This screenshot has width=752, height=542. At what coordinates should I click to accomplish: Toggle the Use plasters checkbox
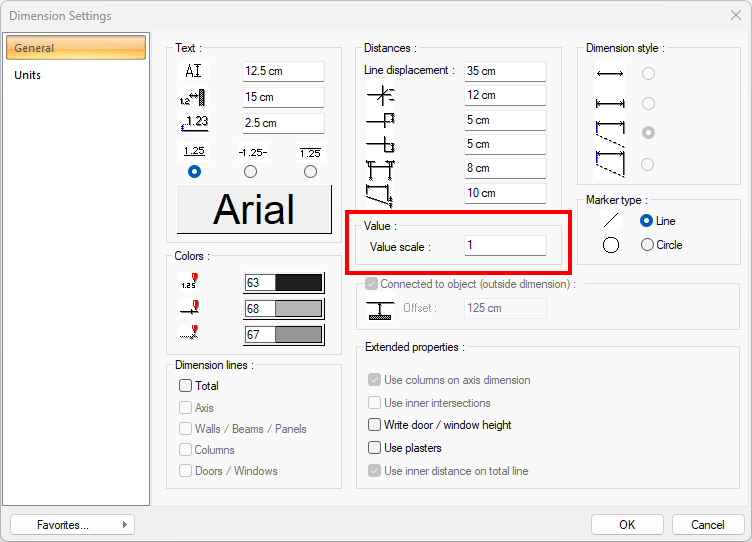(x=375, y=448)
